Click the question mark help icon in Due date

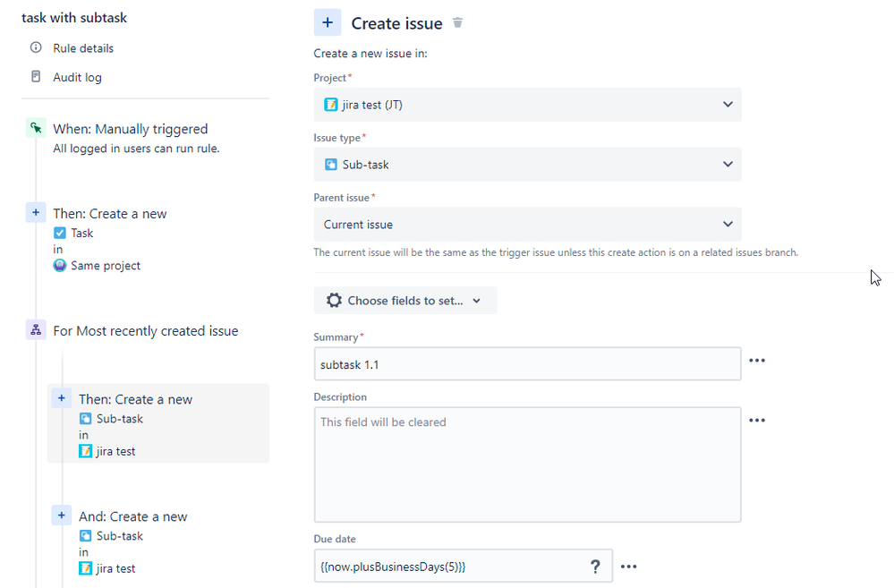pos(595,567)
